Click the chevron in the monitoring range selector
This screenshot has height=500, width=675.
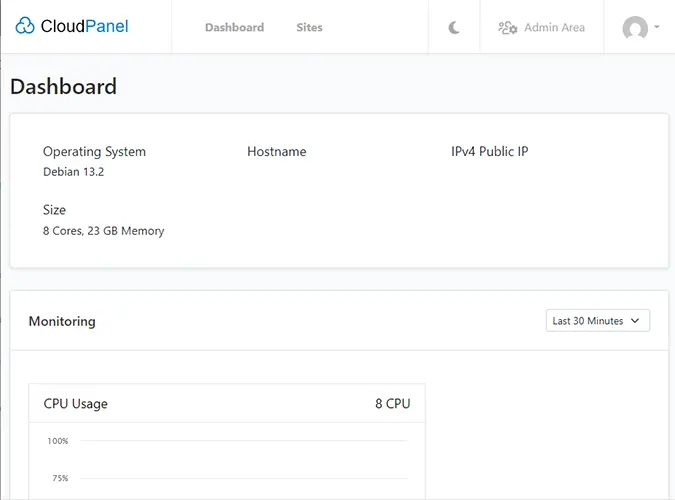pyautogui.click(x=635, y=321)
